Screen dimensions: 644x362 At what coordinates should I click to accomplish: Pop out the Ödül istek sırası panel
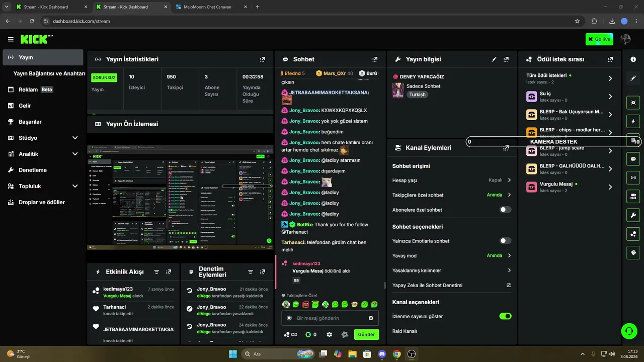coord(610,59)
